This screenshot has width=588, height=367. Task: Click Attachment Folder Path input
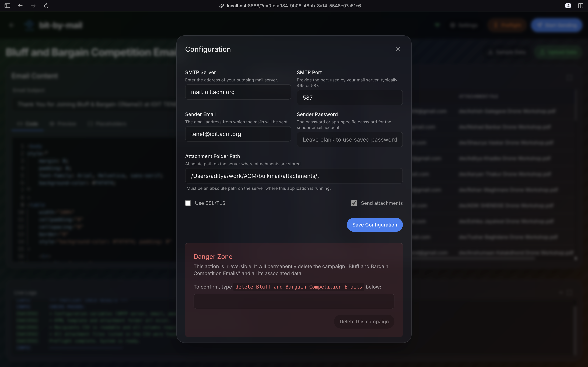click(x=293, y=176)
